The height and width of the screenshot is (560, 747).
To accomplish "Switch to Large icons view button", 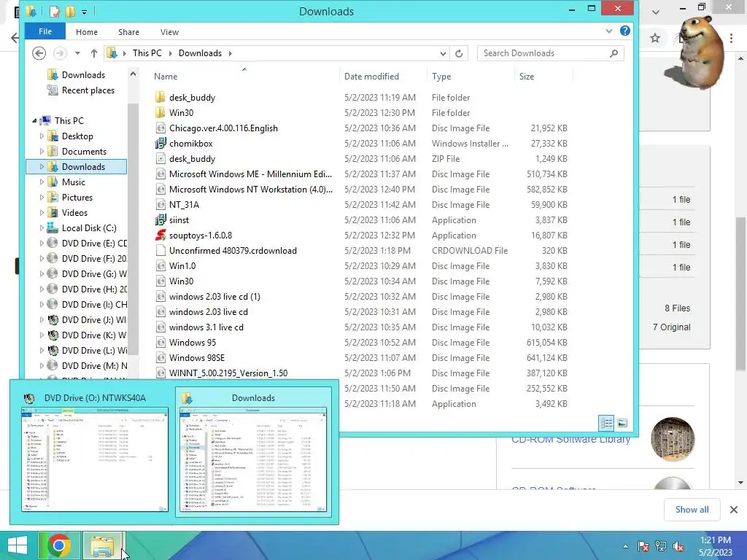I will click(622, 423).
